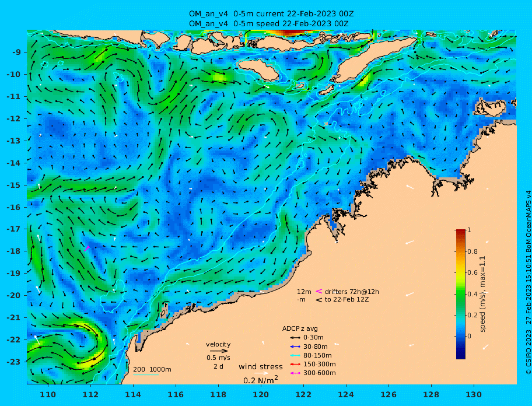Click the latitude axis label '-15'
The image size is (532, 406).
pyautogui.click(x=13, y=185)
